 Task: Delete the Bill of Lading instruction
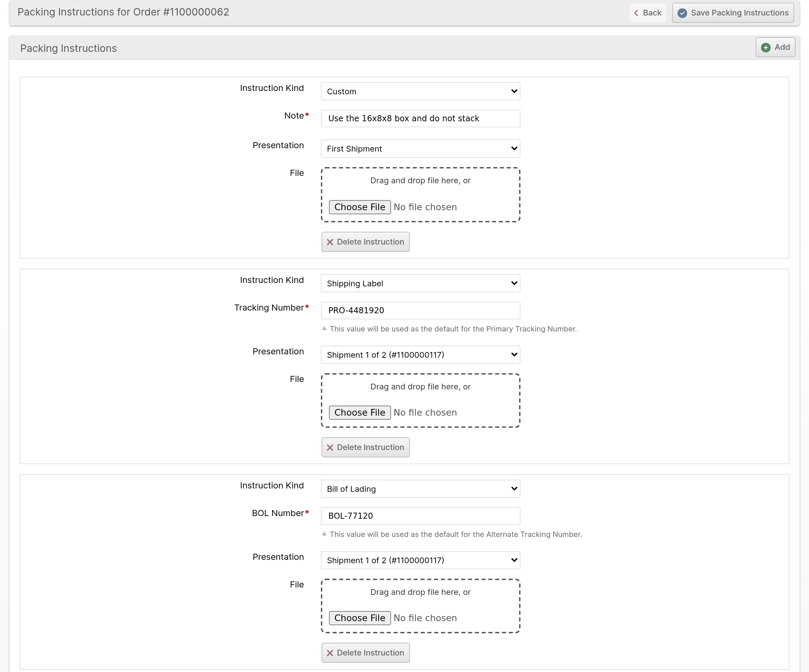point(365,653)
